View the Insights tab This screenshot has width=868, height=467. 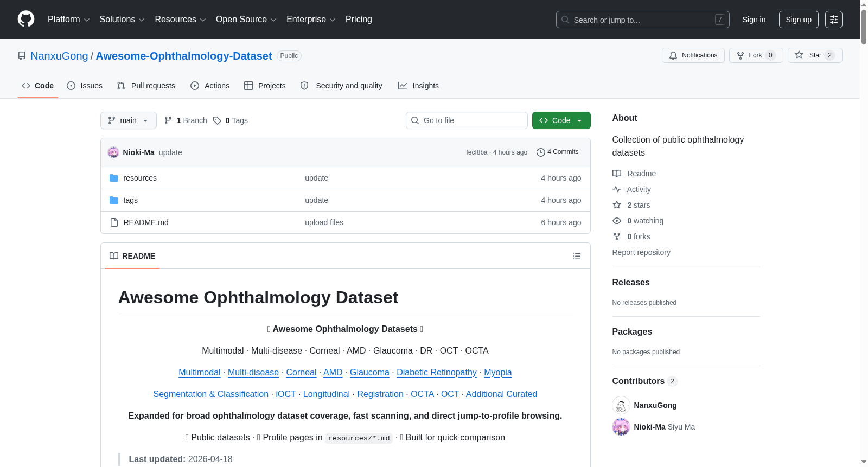pyautogui.click(x=418, y=86)
